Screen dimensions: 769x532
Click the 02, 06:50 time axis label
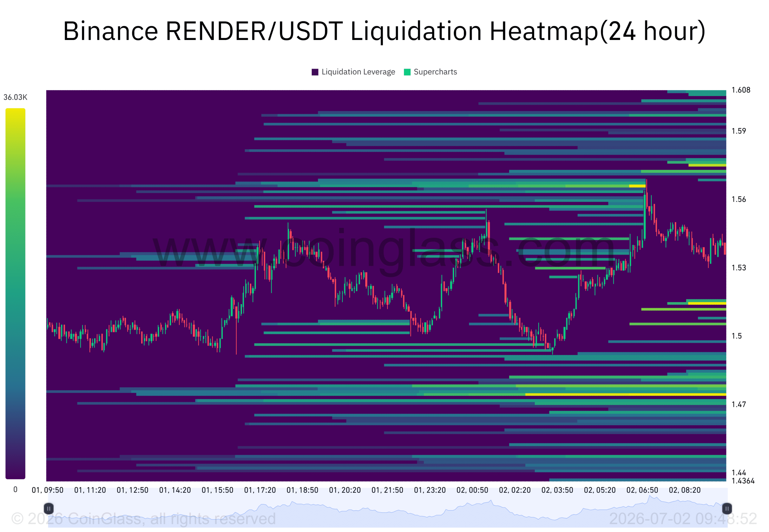642,490
